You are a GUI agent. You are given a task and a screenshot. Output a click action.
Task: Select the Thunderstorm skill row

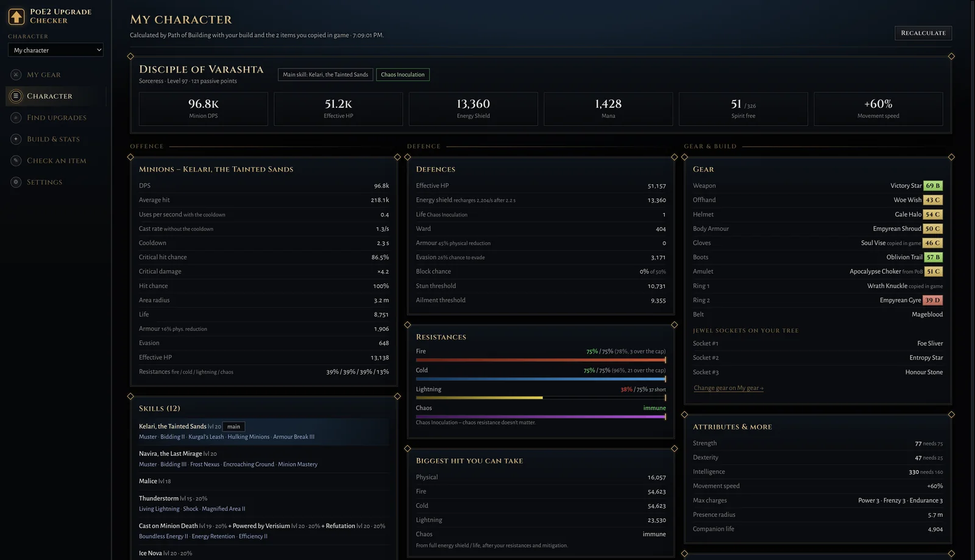263,503
